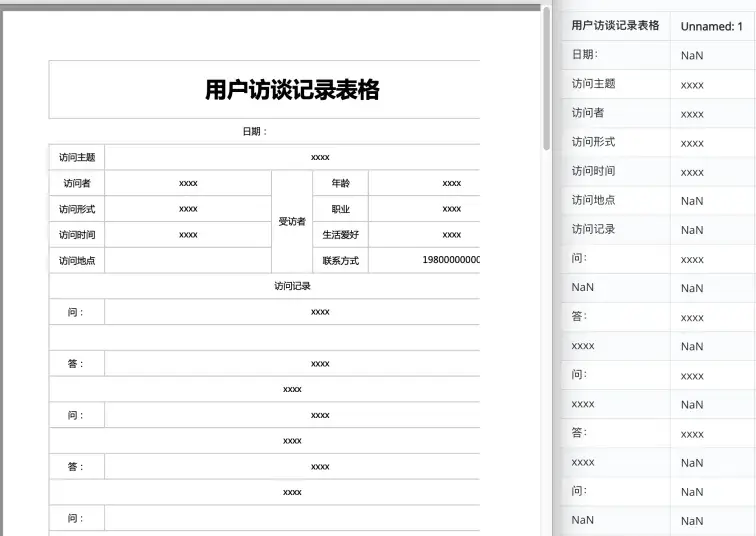This screenshot has width=756, height=536.
Task: Click the phone number 19800000000 cell
Action: pos(451,261)
